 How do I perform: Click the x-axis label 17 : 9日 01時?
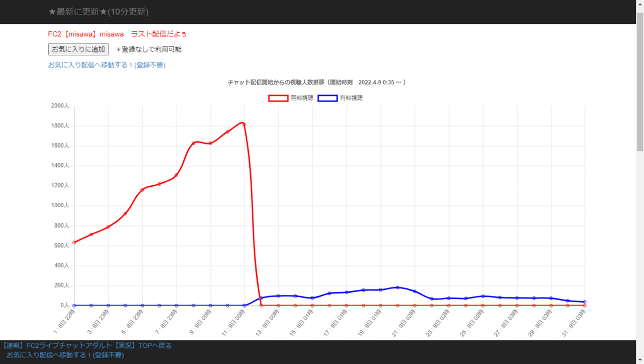coord(335,322)
